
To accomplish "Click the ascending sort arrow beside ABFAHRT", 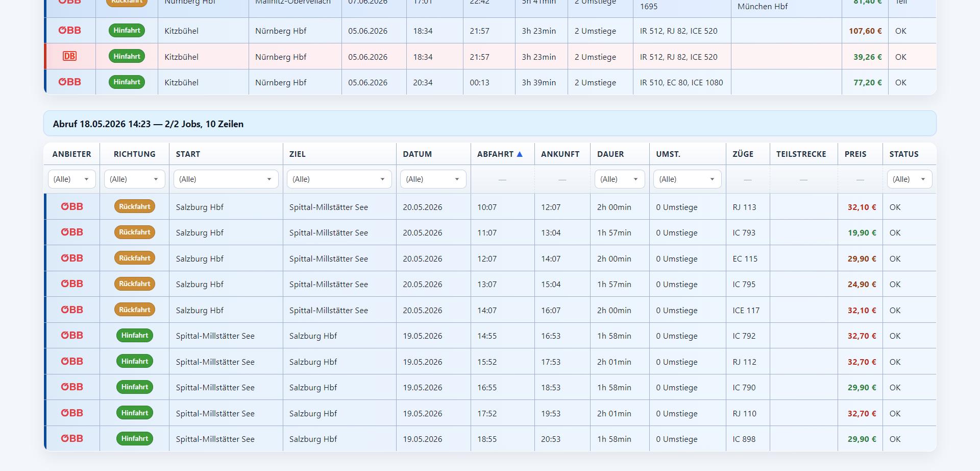I will click(x=520, y=154).
